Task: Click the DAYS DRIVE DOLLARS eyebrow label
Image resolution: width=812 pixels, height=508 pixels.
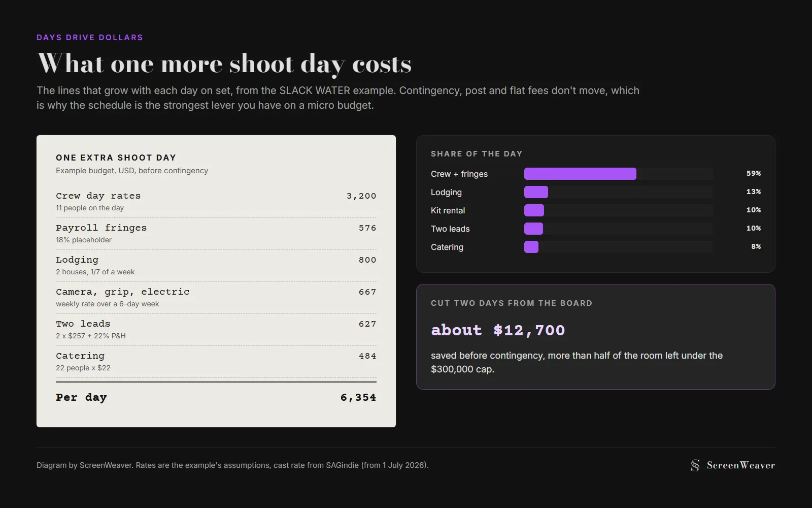Action: [x=90, y=38]
